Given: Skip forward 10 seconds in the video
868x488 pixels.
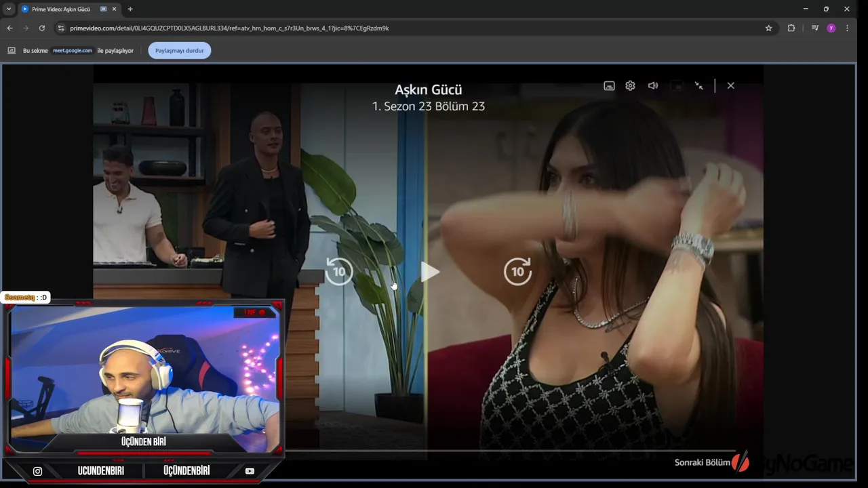Looking at the screenshot, I should 517,272.
